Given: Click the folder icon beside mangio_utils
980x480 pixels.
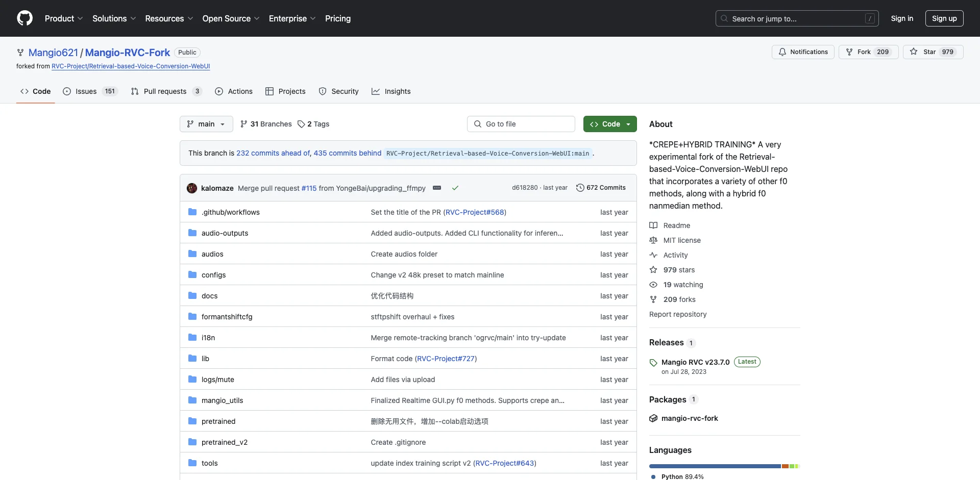Looking at the screenshot, I should click(x=192, y=400).
